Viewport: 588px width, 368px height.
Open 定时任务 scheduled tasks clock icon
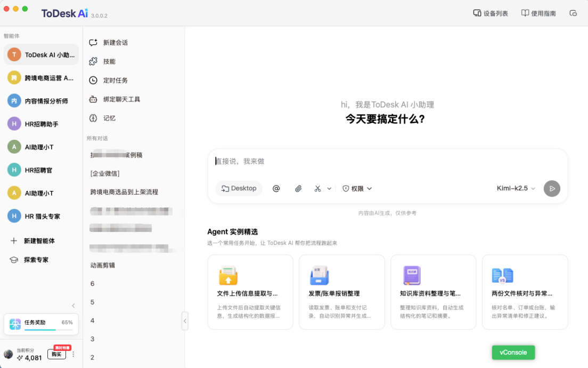pyautogui.click(x=93, y=80)
